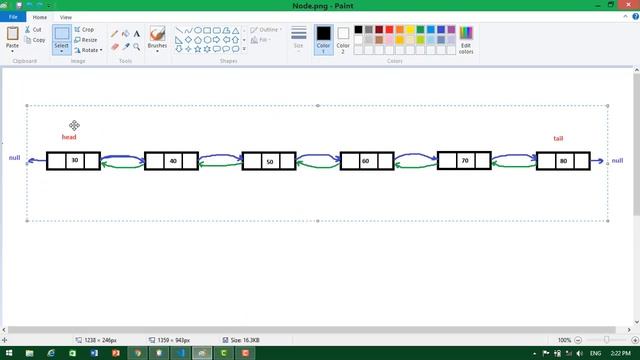The width and height of the screenshot is (640, 360).
Task: Select the Rounded rectangle shape
Action: [x=216, y=31]
